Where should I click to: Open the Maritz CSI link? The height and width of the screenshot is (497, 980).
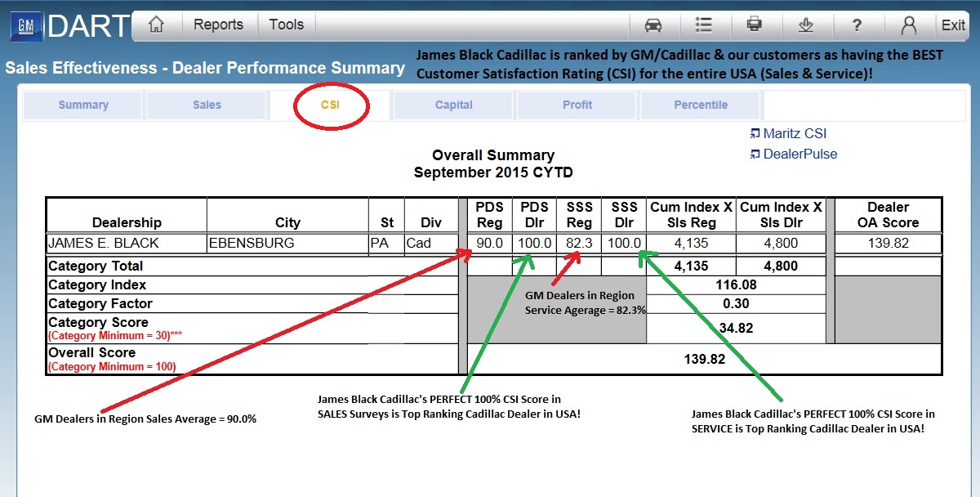pyautogui.click(x=795, y=133)
